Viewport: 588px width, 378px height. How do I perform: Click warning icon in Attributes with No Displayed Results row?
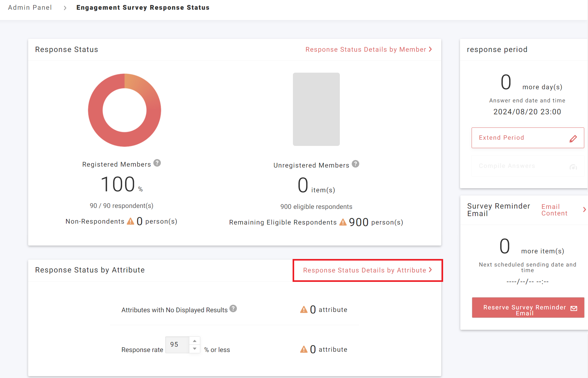(304, 310)
